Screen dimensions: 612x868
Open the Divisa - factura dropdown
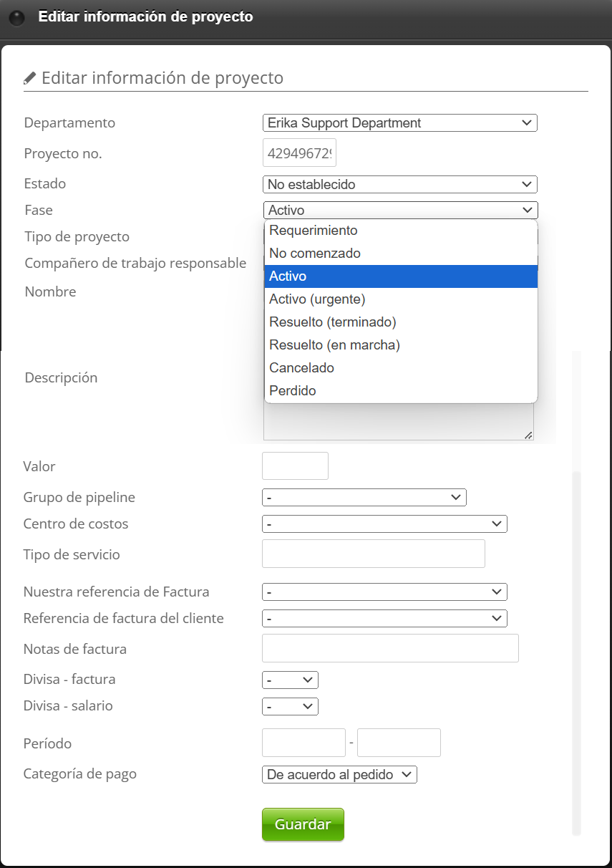point(290,680)
